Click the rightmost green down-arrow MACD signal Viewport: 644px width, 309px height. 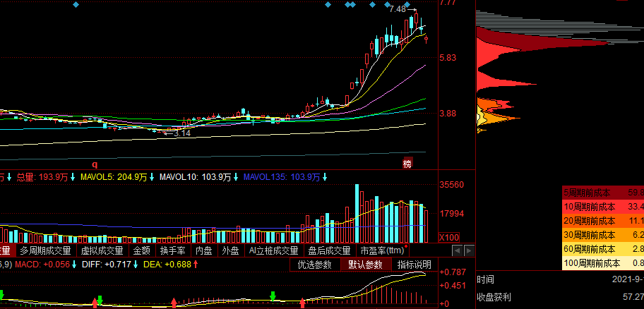point(273,296)
